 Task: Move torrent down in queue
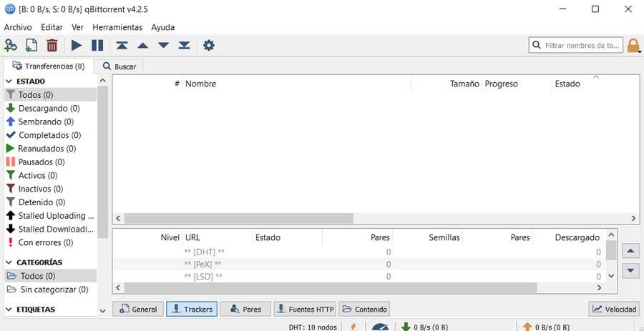163,45
